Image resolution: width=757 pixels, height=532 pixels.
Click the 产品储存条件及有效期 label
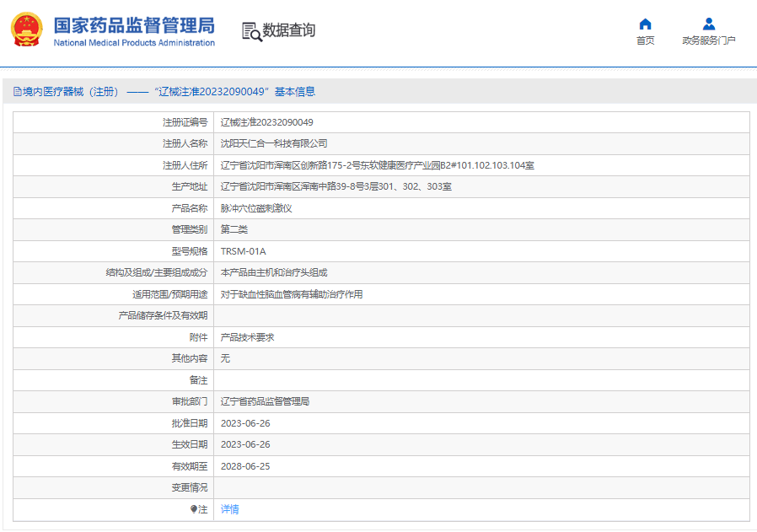click(163, 315)
